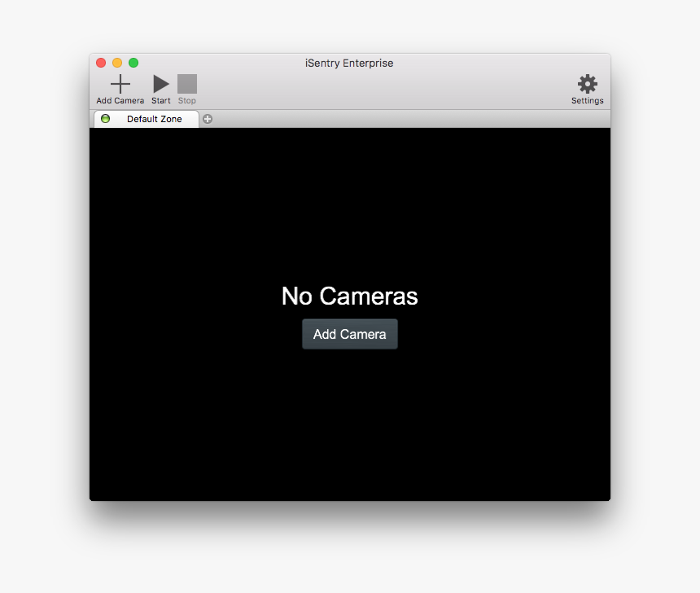Image resolution: width=700 pixels, height=593 pixels.
Task: Click the dark Add Camera button below No Cameras
Action: (x=349, y=334)
